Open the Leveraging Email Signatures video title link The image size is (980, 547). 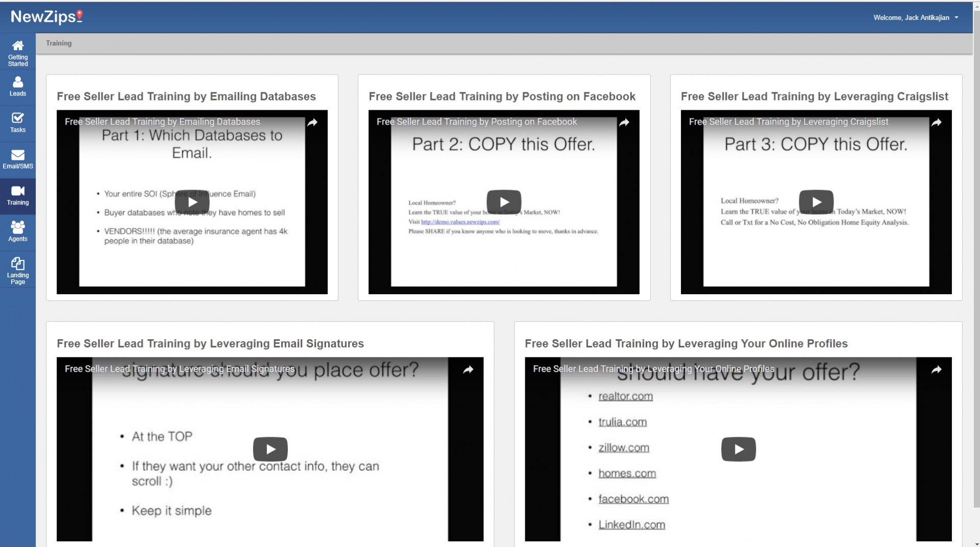180,369
